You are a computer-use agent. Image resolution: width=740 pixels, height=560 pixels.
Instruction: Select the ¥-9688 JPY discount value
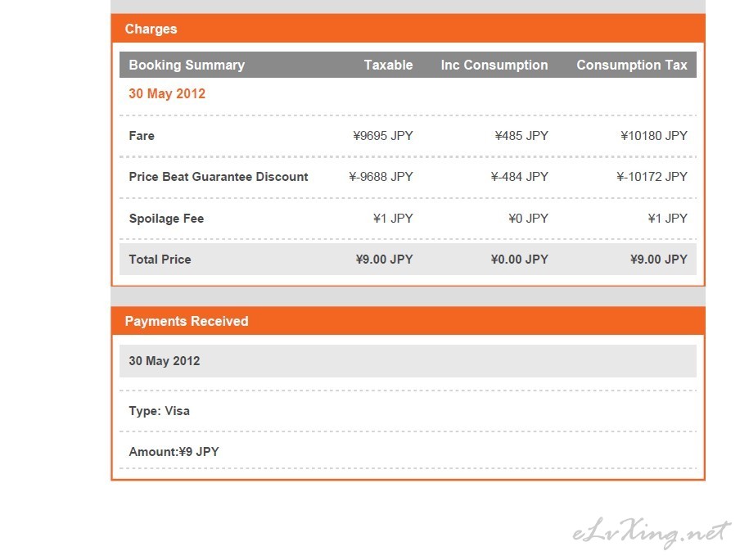pos(381,177)
